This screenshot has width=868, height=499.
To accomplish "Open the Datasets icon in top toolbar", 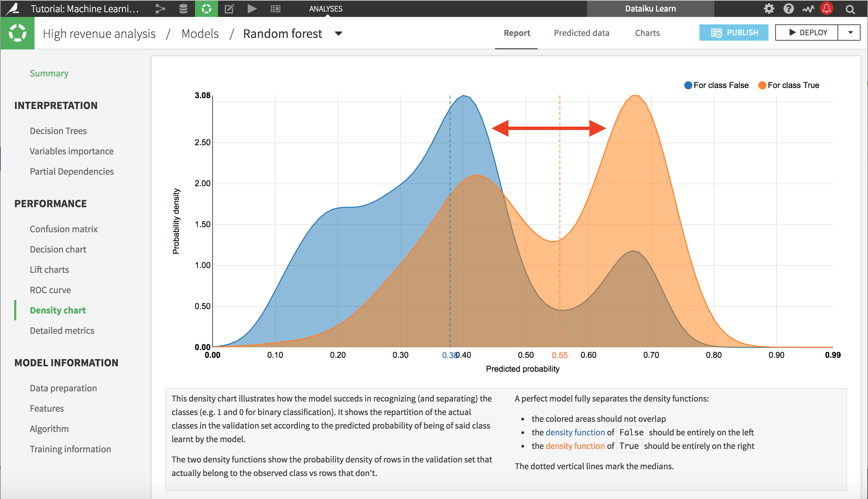I will (183, 9).
